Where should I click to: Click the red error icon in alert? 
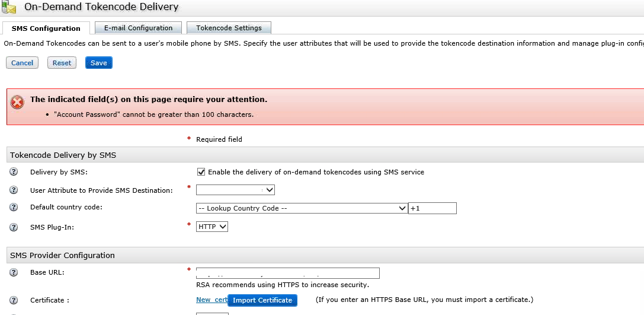17,102
